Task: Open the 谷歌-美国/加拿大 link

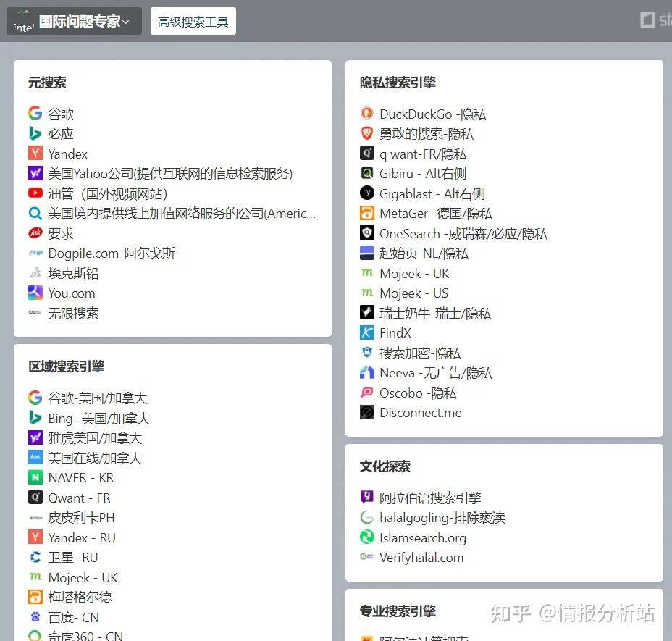Action: [97, 398]
